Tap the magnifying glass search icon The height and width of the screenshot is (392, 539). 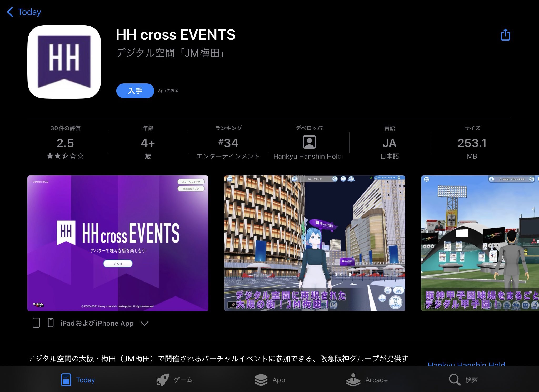(x=455, y=380)
